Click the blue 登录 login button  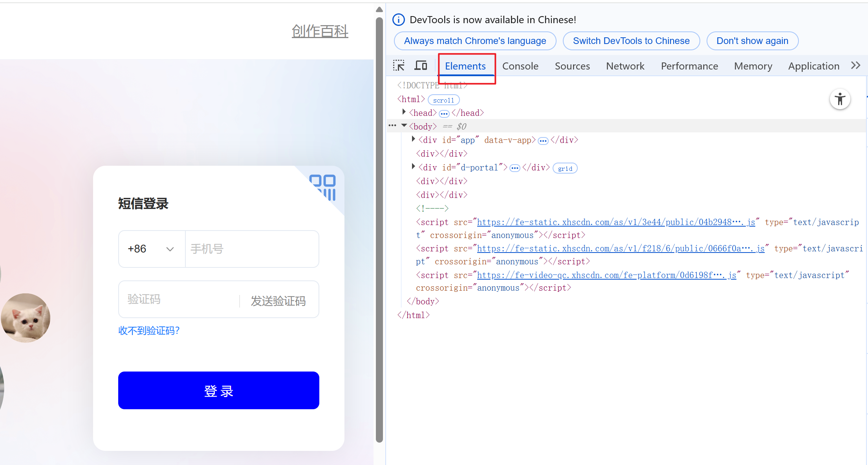point(218,390)
